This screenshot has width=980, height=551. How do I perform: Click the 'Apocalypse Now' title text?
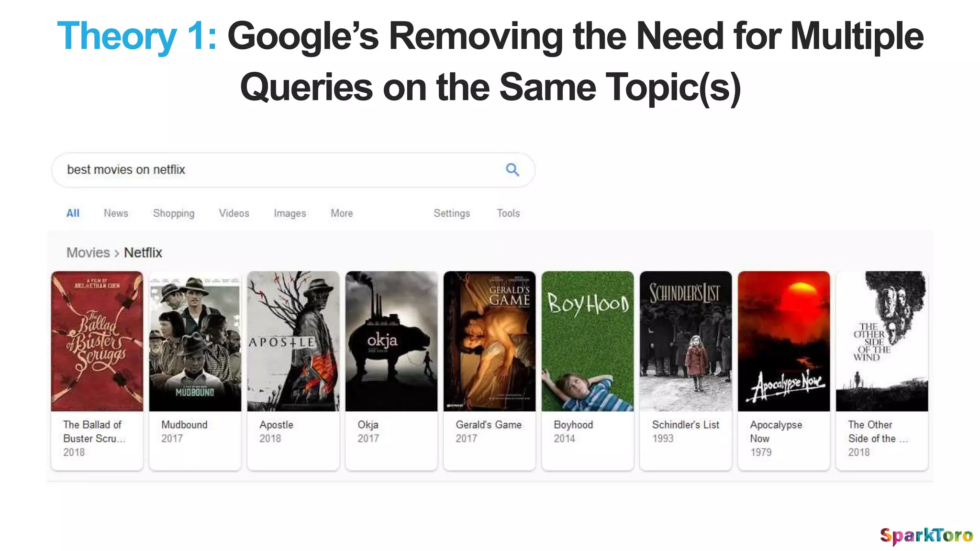pyautogui.click(x=776, y=431)
